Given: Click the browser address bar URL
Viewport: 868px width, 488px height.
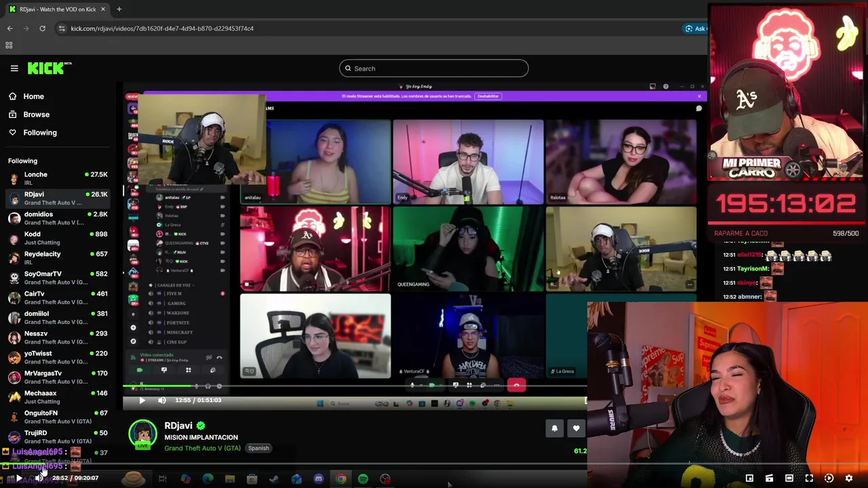Looking at the screenshot, I should point(162,28).
